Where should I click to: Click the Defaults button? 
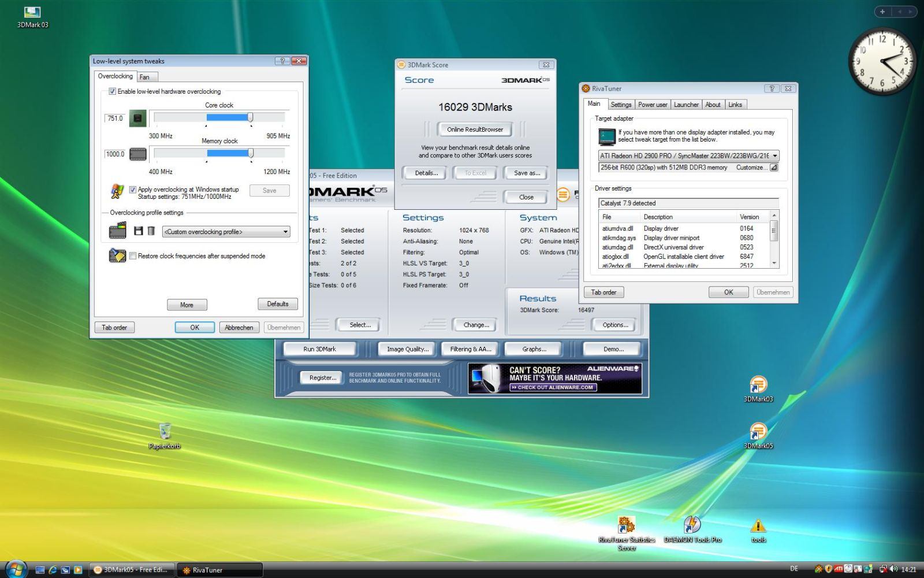click(x=278, y=304)
